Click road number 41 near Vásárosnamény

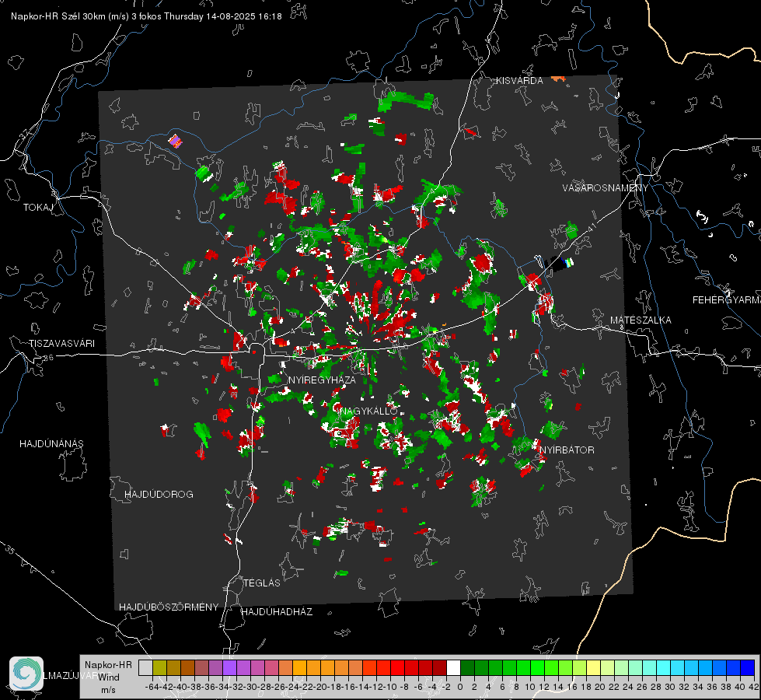tap(591, 227)
